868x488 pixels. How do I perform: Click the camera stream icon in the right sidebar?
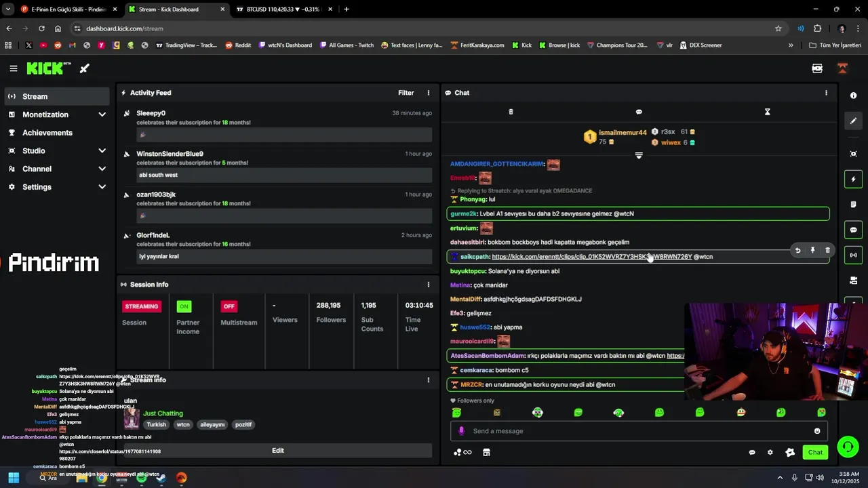[x=853, y=280]
